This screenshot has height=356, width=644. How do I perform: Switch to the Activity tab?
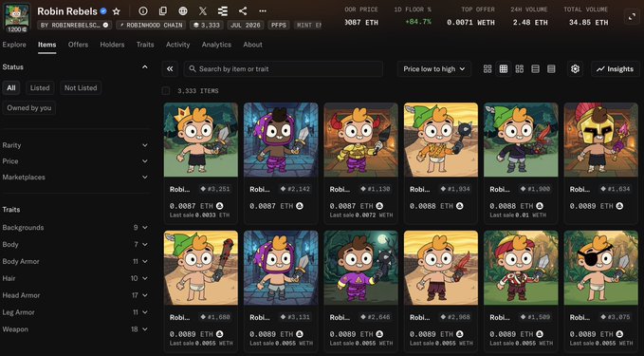[178, 45]
